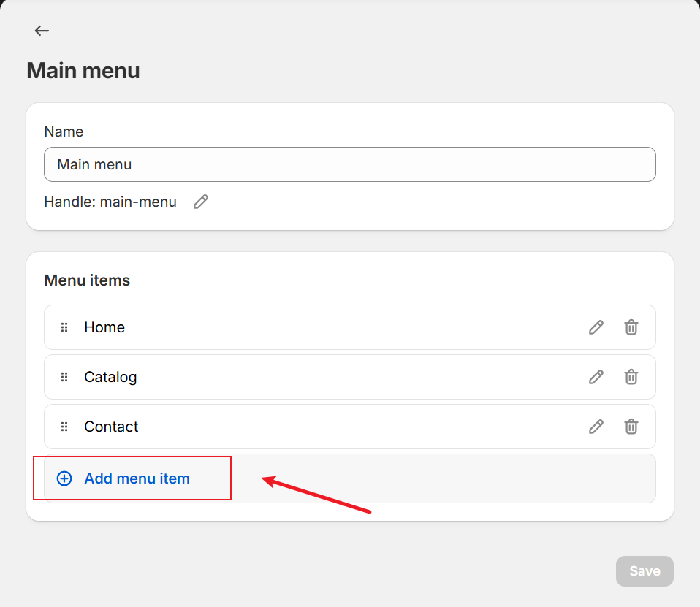700x607 pixels.
Task: Edit the Contact menu item
Action: (x=596, y=427)
